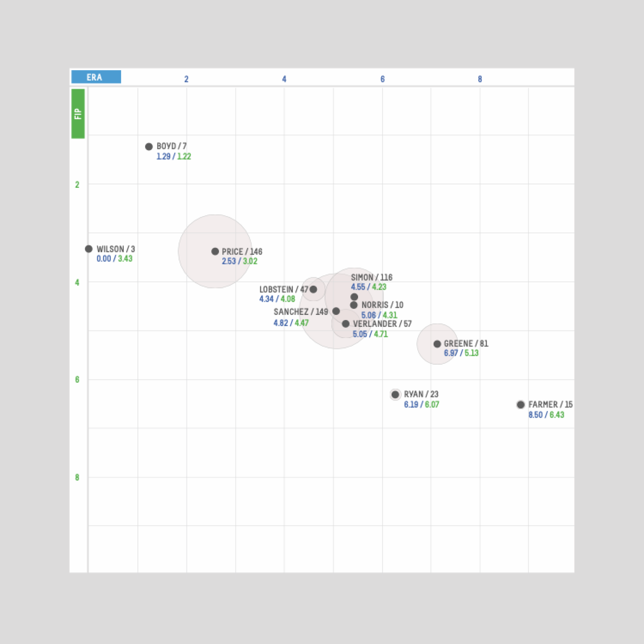Click FIP axis tick label 4
Viewport: 644px width, 644px height.
click(77, 283)
